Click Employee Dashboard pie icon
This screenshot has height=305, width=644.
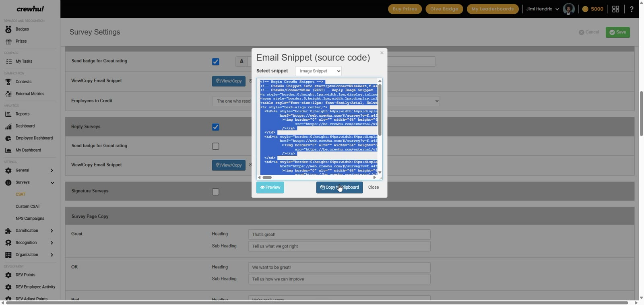pos(8,138)
